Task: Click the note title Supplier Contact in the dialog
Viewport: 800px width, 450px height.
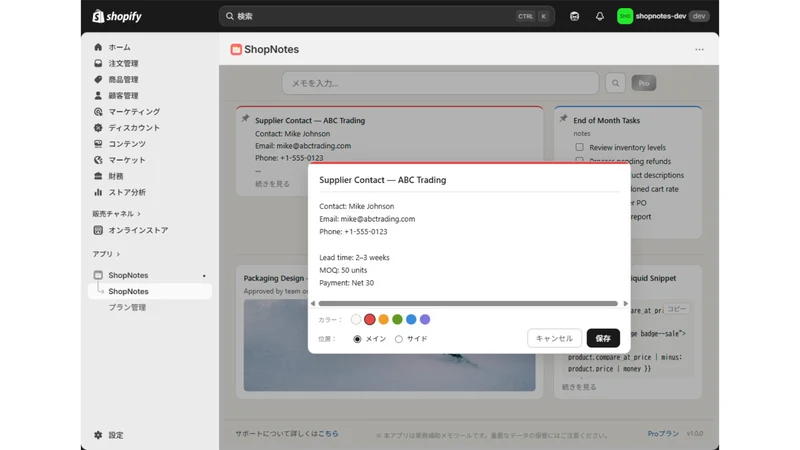Action: [x=383, y=180]
